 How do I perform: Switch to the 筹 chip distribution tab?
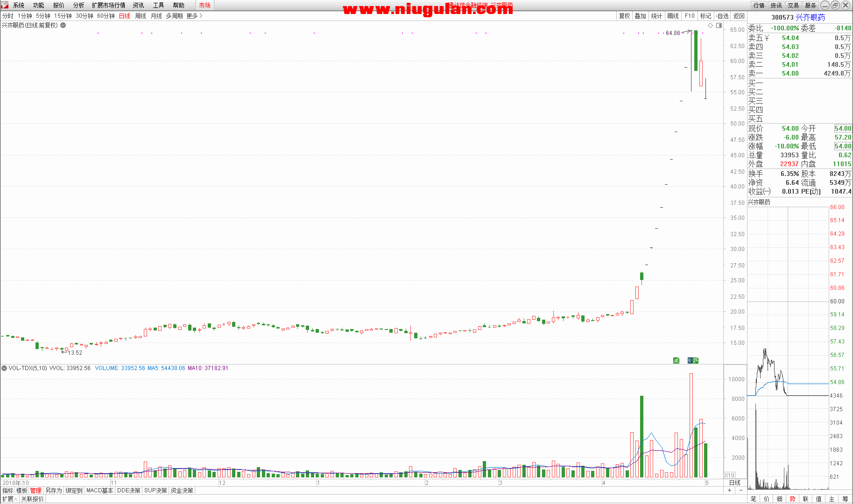point(846,499)
